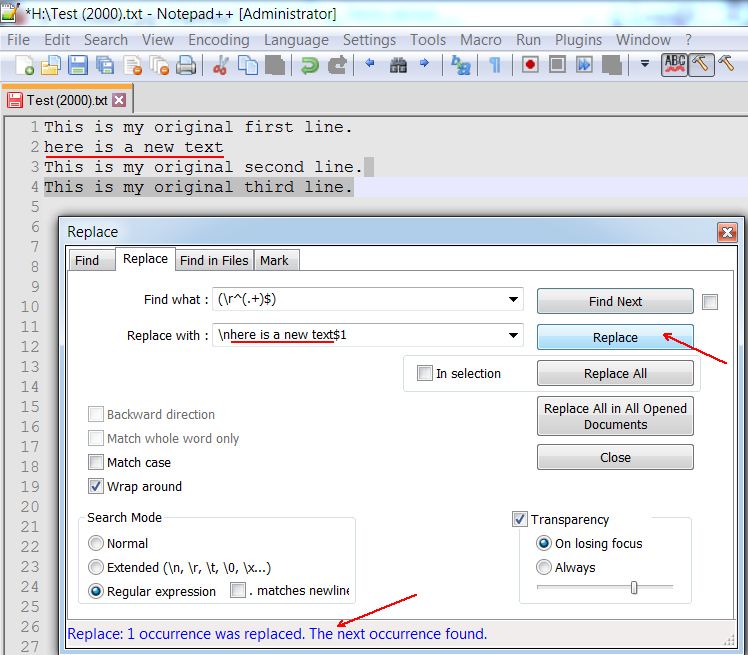Click the Replace button

(615, 337)
